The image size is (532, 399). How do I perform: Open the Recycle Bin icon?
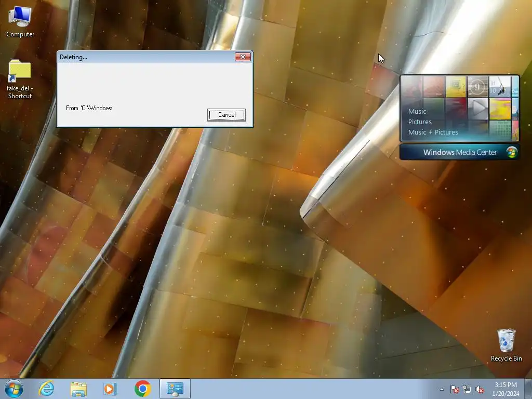(506, 345)
